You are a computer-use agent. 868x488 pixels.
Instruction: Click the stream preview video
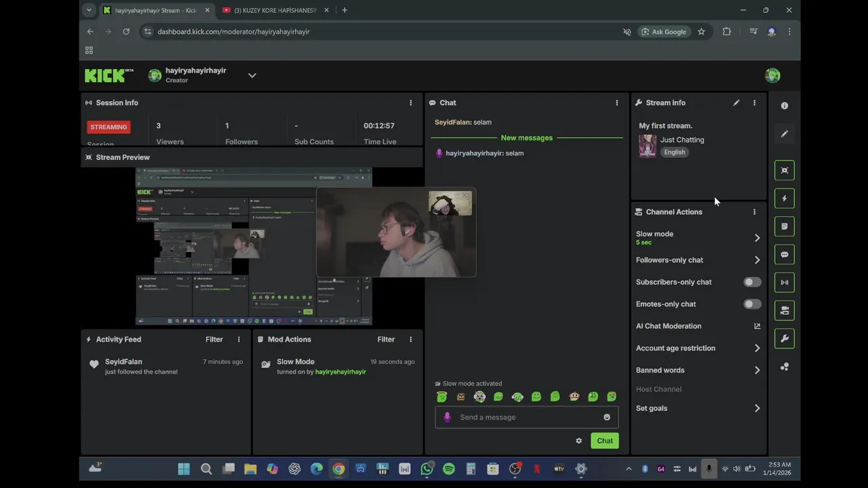[254, 246]
